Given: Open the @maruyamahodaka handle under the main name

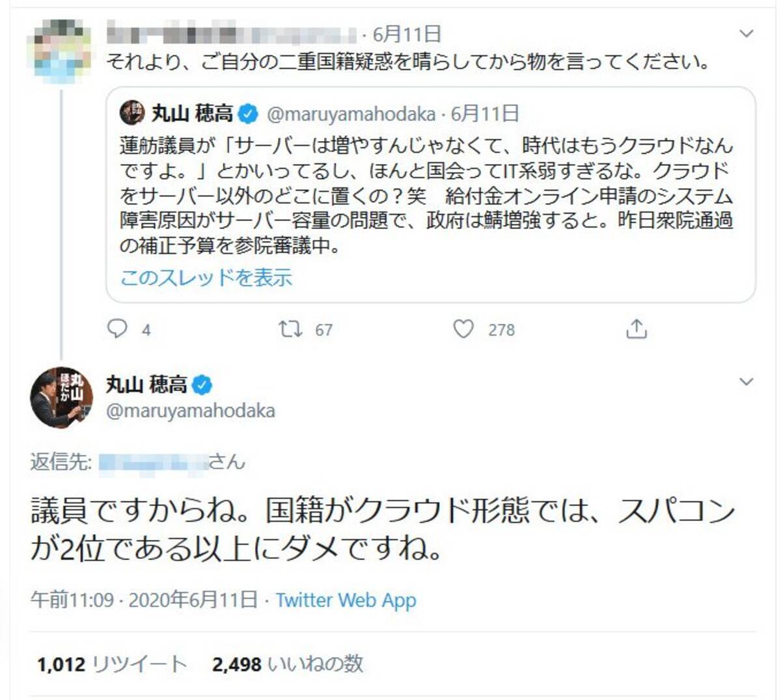Looking at the screenshot, I should pos(190,411).
